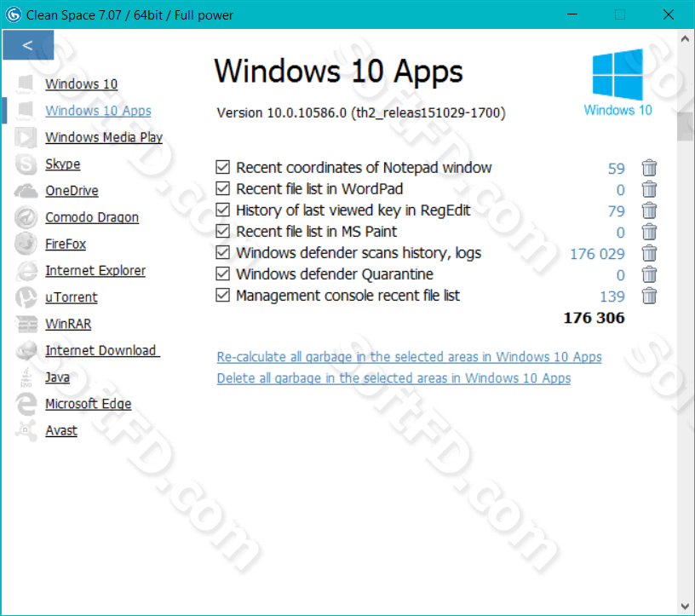Uncheck Windows defender scans history, logs
The image size is (695, 616).
(x=222, y=252)
